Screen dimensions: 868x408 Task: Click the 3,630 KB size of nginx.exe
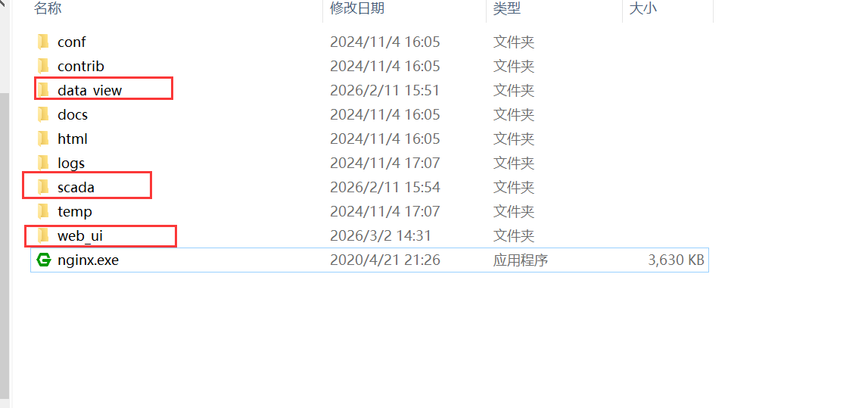tap(676, 260)
